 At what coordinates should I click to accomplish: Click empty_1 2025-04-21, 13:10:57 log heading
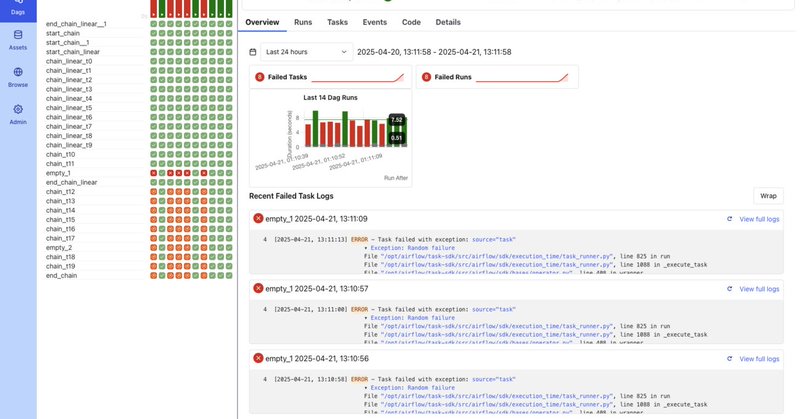pyautogui.click(x=317, y=288)
